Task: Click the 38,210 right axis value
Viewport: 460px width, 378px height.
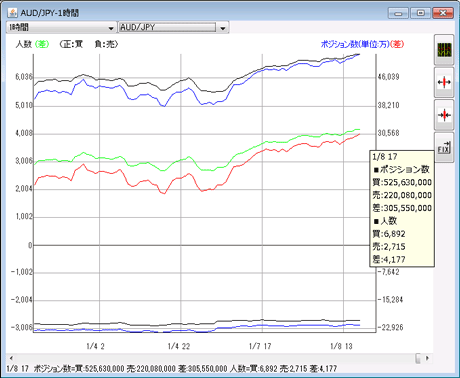Action: (x=388, y=105)
